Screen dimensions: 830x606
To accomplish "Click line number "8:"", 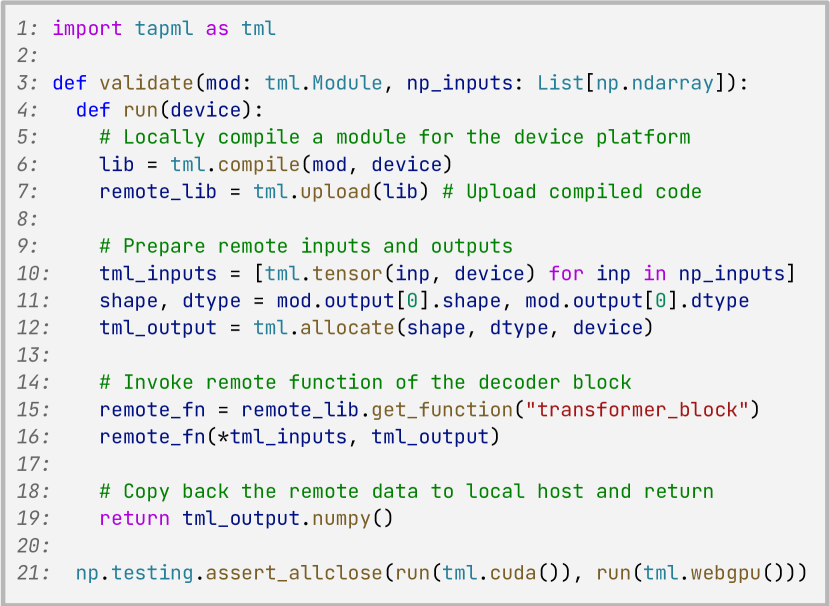I will coord(26,219).
